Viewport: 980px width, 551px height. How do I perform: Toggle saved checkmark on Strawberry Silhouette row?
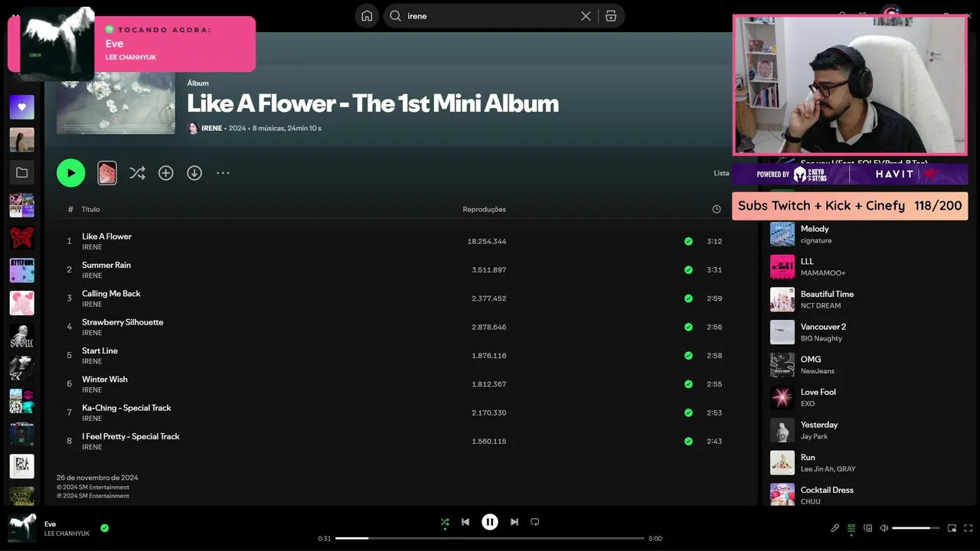point(688,327)
